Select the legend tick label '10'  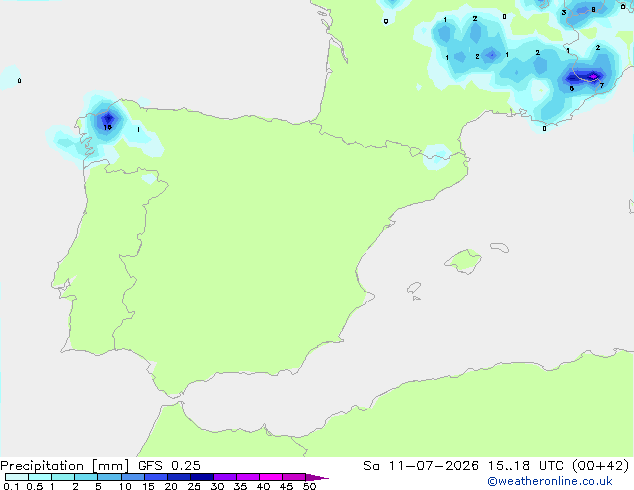tap(125, 486)
